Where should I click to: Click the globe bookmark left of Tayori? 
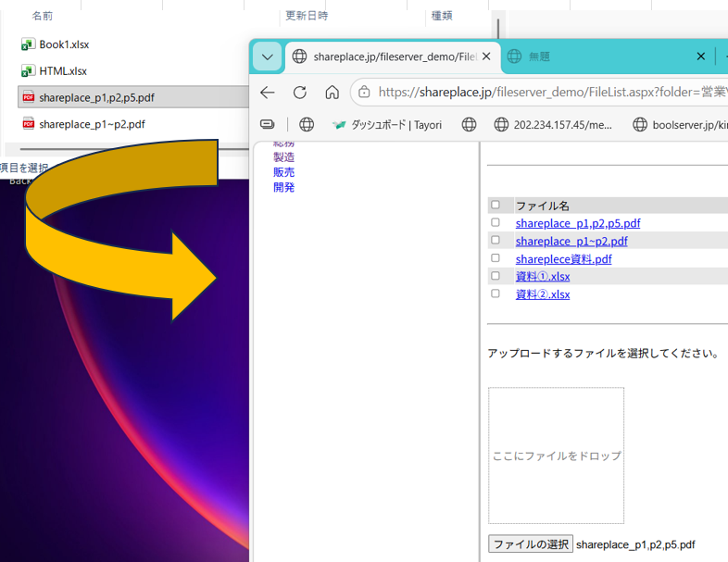coord(307,124)
